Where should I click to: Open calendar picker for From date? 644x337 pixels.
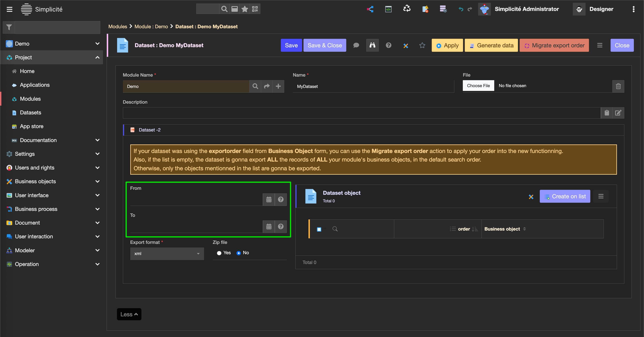(x=269, y=200)
